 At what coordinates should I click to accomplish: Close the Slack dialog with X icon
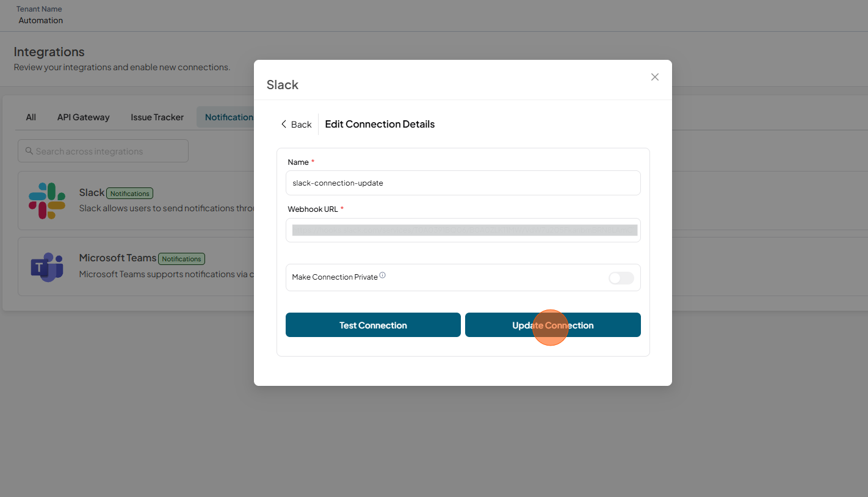[655, 77]
